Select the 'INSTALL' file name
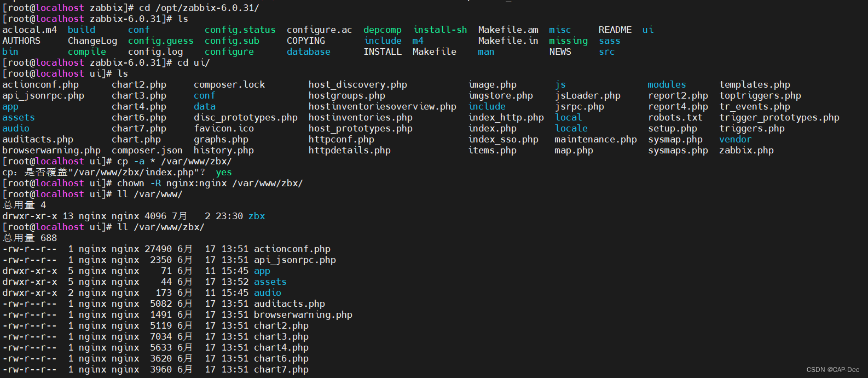The height and width of the screenshot is (378, 868). point(383,51)
